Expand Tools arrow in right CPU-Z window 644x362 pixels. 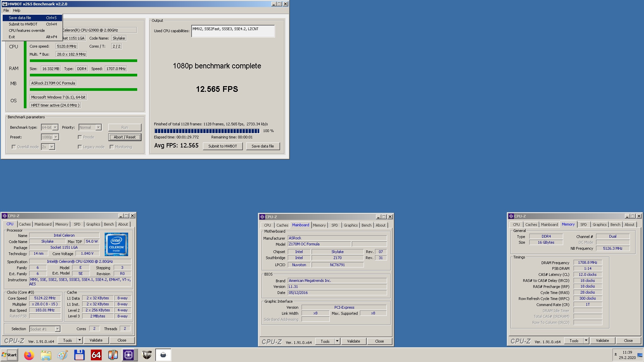tap(586, 341)
